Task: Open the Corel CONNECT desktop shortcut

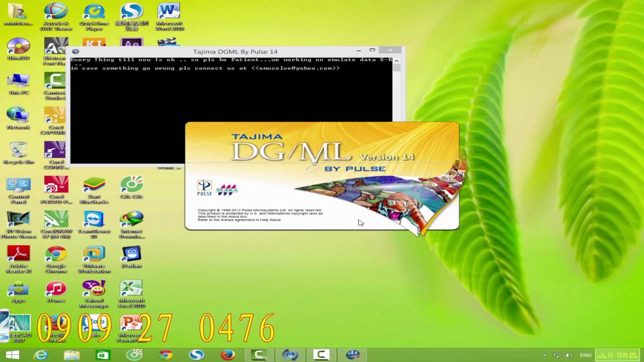Action: 55,155
